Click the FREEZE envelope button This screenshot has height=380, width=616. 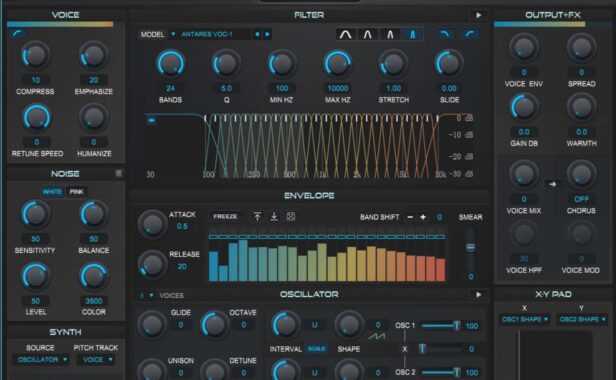225,217
